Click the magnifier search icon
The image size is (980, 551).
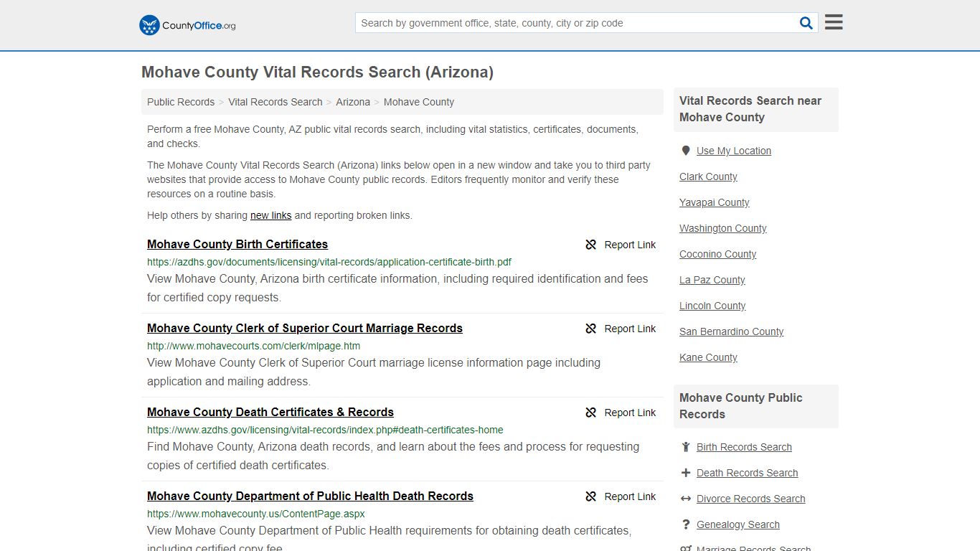806,23
